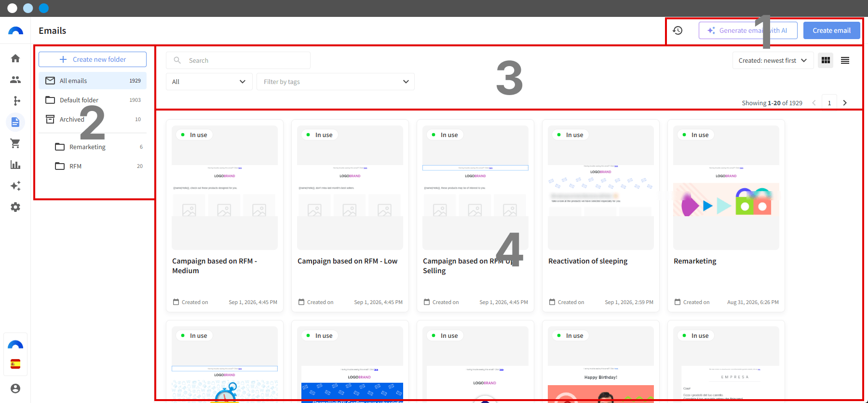868x403 pixels.
Task: Go to the next page of emails
Action: [845, 103]
